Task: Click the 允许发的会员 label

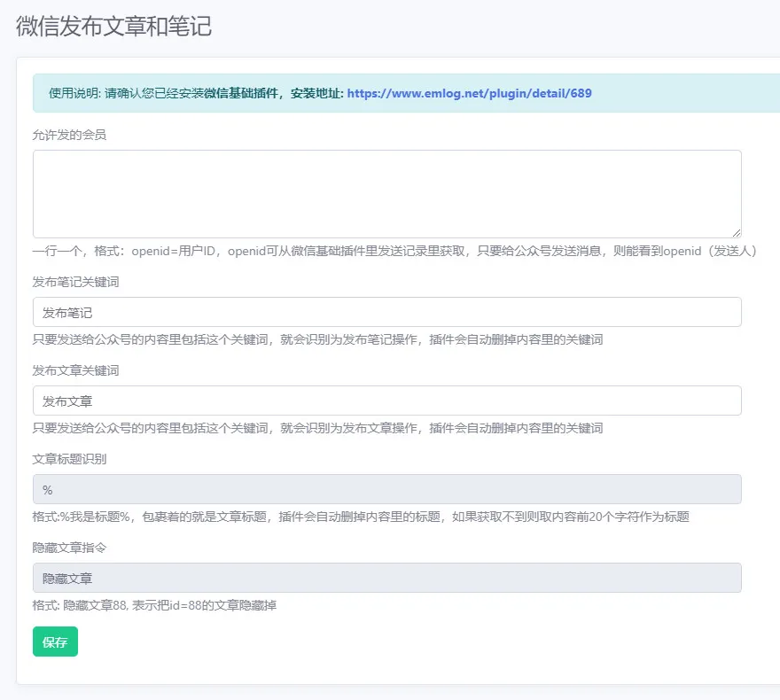Action: (69, 135)
